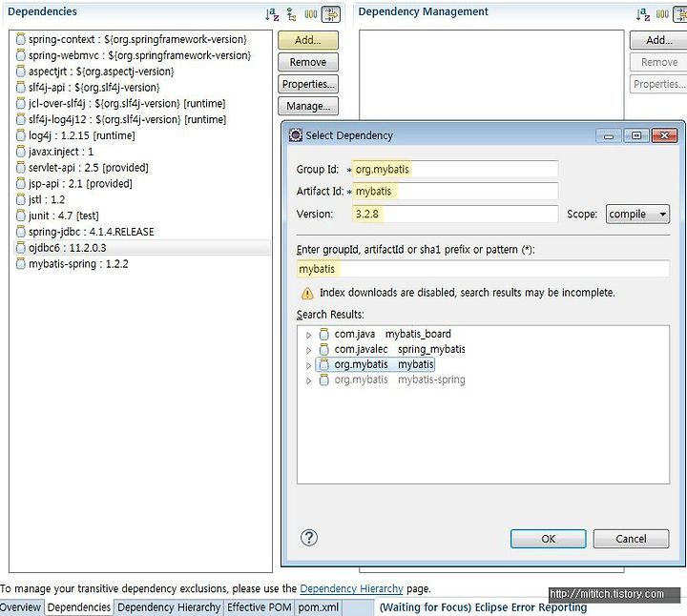Viewport: 687px width, 616px height.
Task: Toggle the filter icon in Dependencies toolbar
Action: click(331, 14)
